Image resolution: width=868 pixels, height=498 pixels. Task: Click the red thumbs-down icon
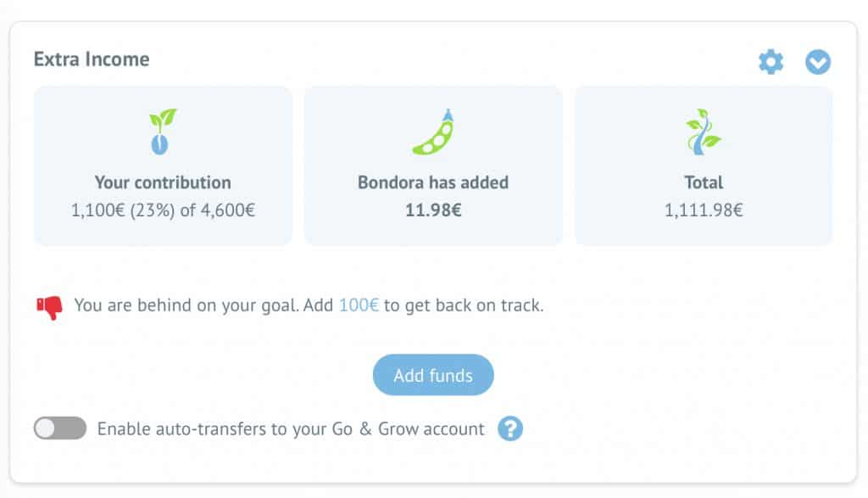49,307
